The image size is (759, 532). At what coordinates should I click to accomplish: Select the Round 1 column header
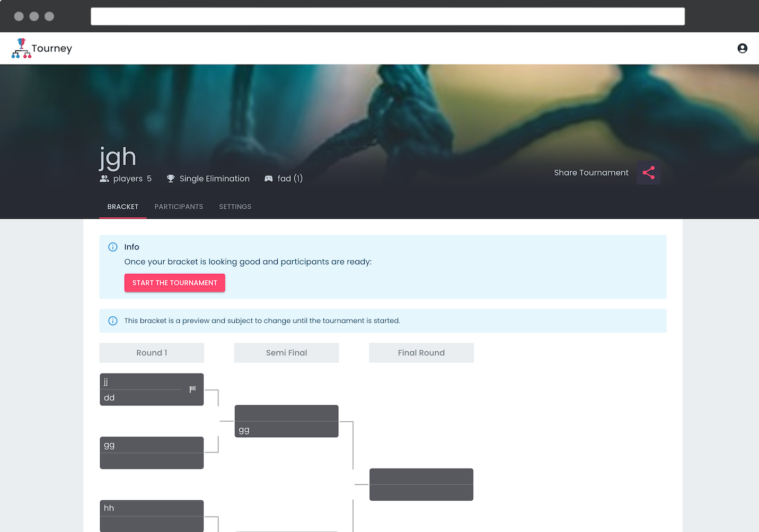tap(152, 353)
